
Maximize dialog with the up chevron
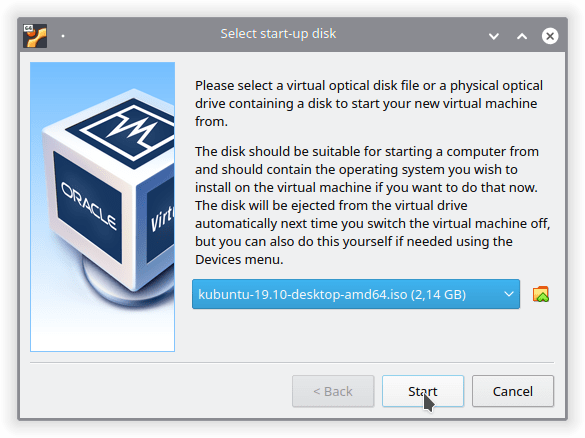click(x=522, y=36)
